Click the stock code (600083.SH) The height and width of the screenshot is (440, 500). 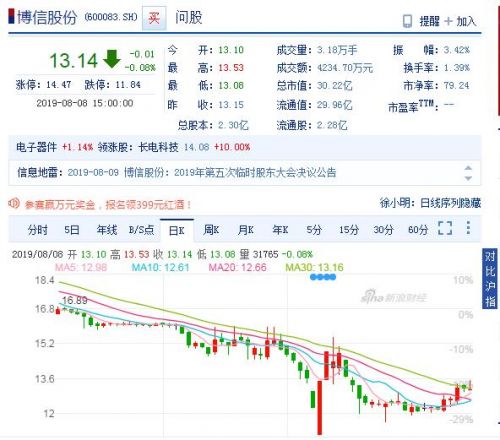click(111, 17)
